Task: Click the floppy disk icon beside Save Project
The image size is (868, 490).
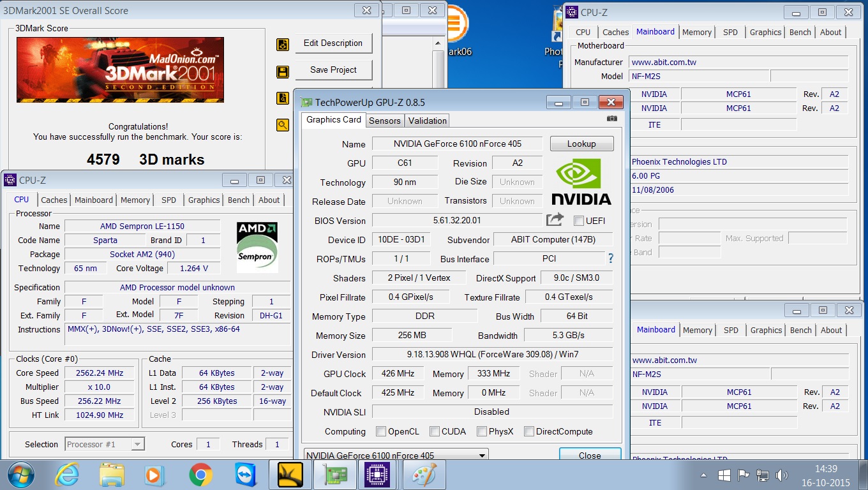Action: [283, 71]
